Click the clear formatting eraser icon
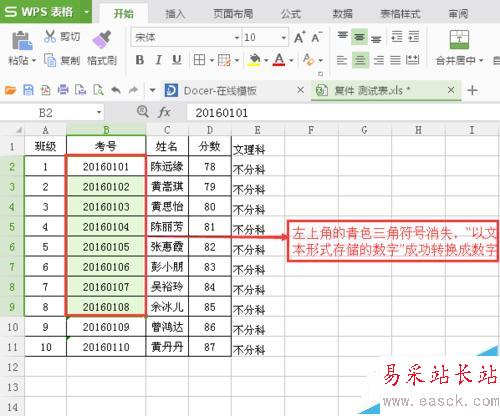Image resolution: width=500 pixels, height=416 pixels. click(308, 60)
